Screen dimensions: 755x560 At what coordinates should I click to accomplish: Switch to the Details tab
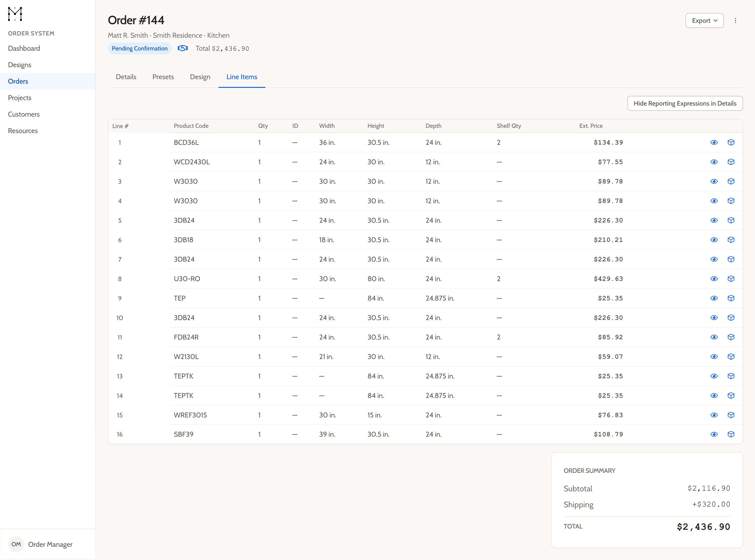click(x=126, y=77)
